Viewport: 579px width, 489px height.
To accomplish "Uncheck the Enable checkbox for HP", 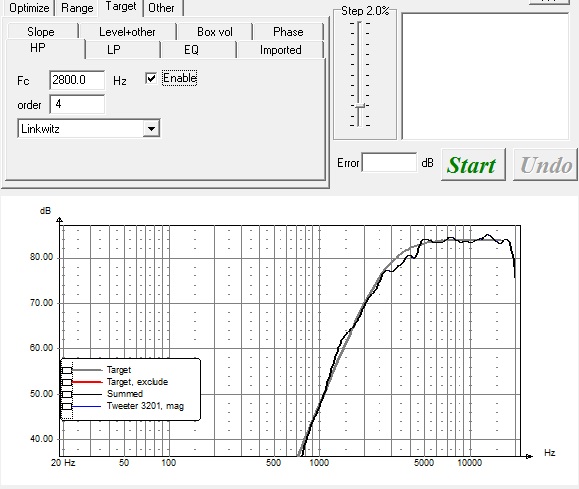I will tap(151, 78).
